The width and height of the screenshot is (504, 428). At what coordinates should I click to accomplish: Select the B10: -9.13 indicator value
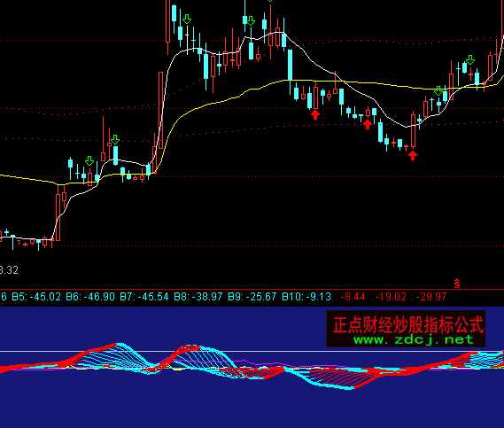click(306, 297)
